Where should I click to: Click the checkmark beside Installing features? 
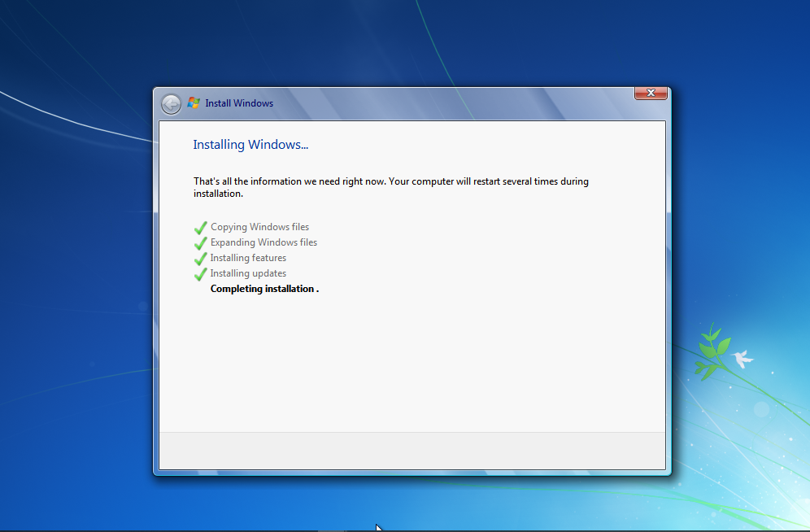pyautogui.click(x=200, y=258)
